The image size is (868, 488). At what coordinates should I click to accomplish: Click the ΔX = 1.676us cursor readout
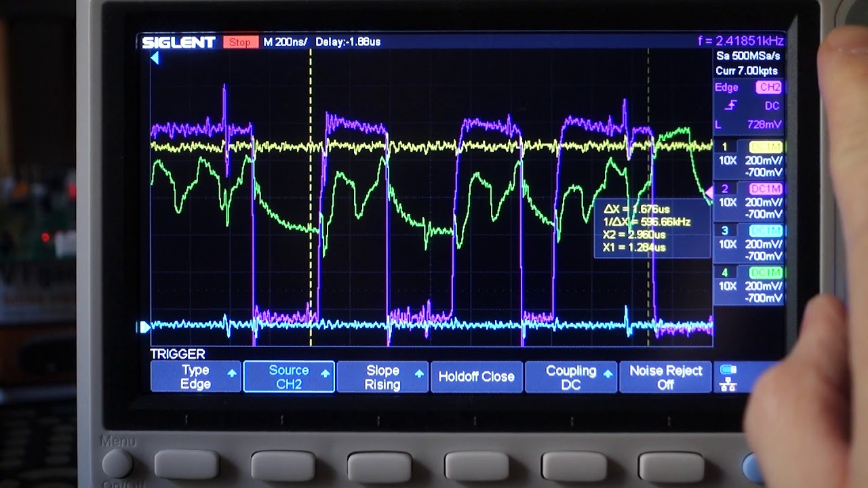click(x=637, y=209)
